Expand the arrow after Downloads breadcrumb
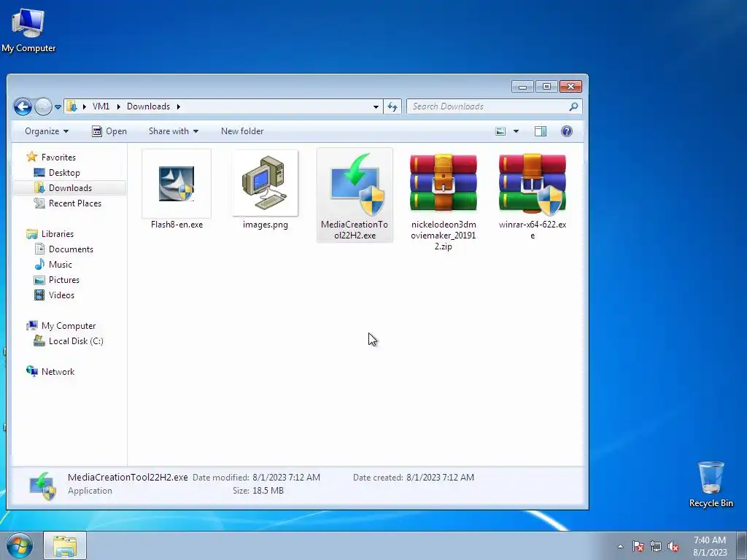This screenshot has height=560, width=747. [x=179, y=106]
